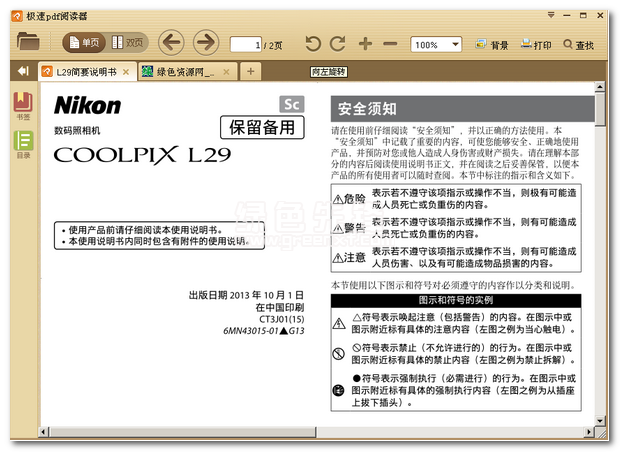Go to previous page with left arrow
The height and width of the screenshot is (452, 620).
click(x=171, y=42)
